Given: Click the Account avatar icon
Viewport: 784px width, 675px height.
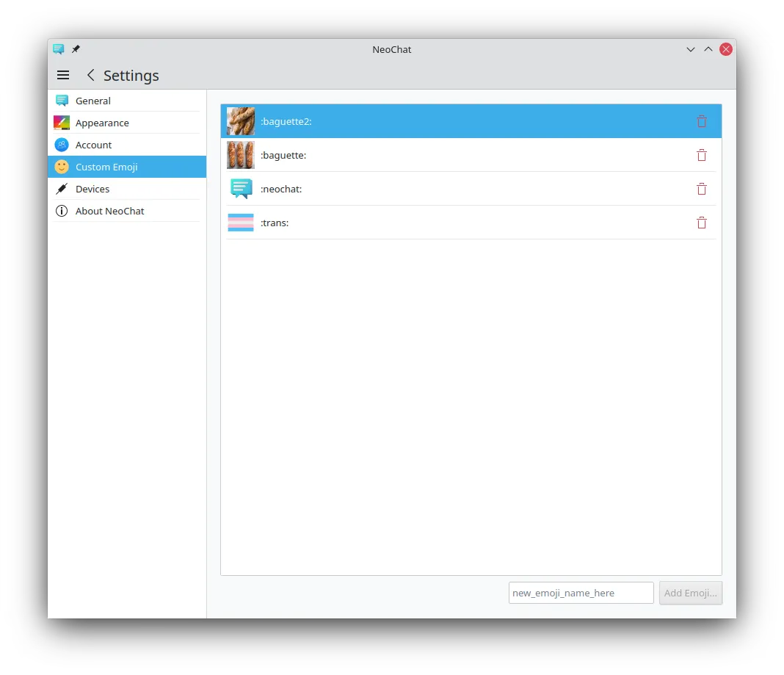Looking at the screenshot, I should point(62,145).
